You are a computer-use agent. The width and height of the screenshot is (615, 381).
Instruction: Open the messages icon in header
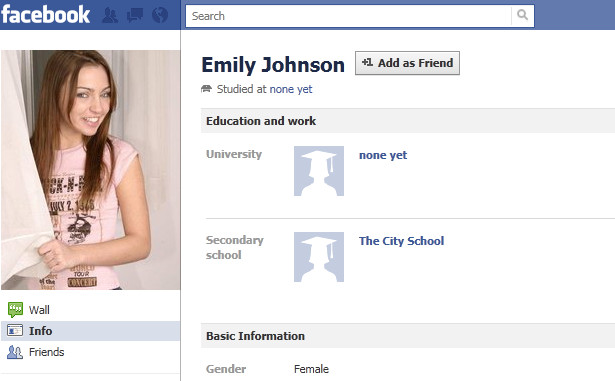(135, 15)
